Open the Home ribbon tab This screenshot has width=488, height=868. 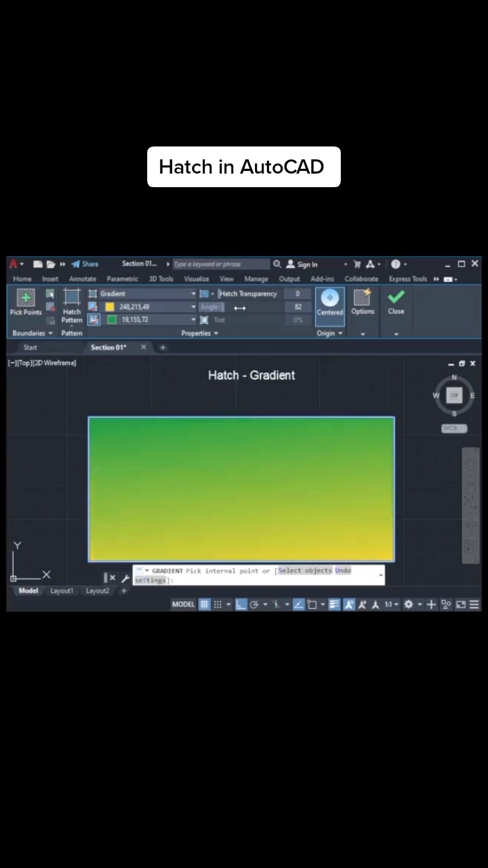[22, 279]
